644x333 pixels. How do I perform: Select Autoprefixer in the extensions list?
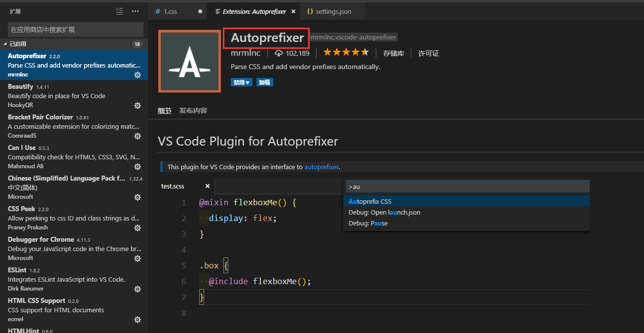pyautogui.click(x=74, y=65)
